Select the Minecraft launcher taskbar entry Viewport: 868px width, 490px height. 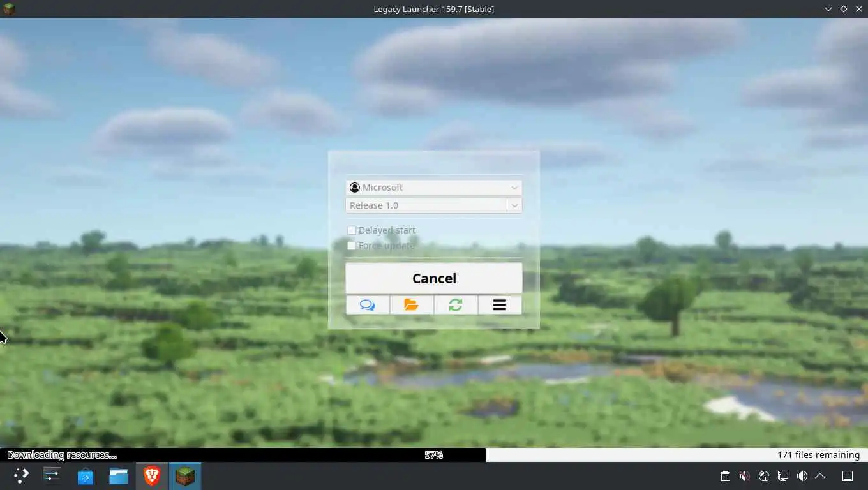[x=185, y=476]
